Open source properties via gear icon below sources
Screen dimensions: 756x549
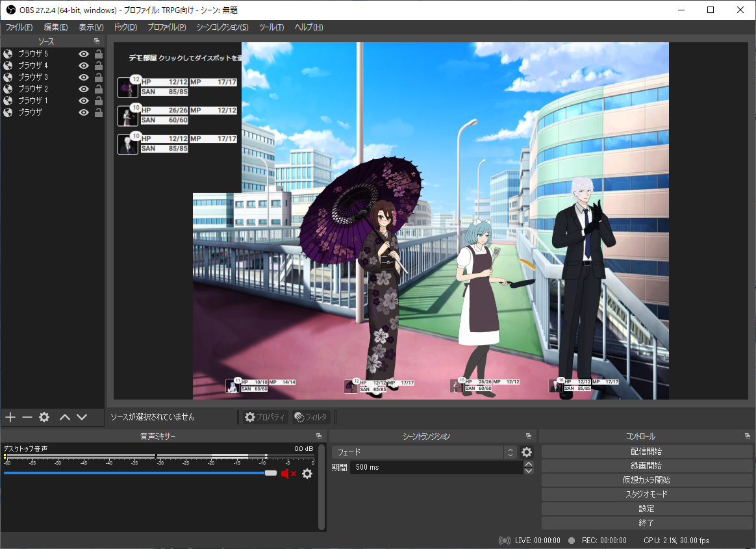pyautogui.click(x=44, y=417)
